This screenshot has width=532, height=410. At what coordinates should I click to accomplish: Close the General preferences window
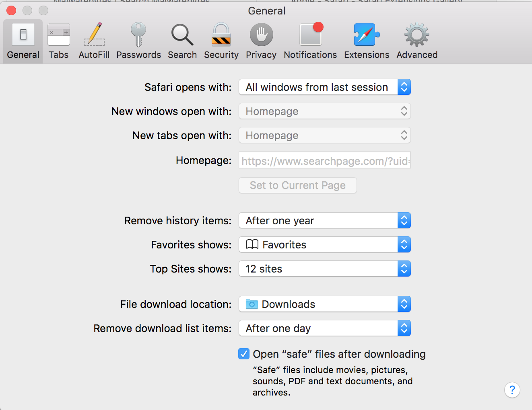(11, 10)
